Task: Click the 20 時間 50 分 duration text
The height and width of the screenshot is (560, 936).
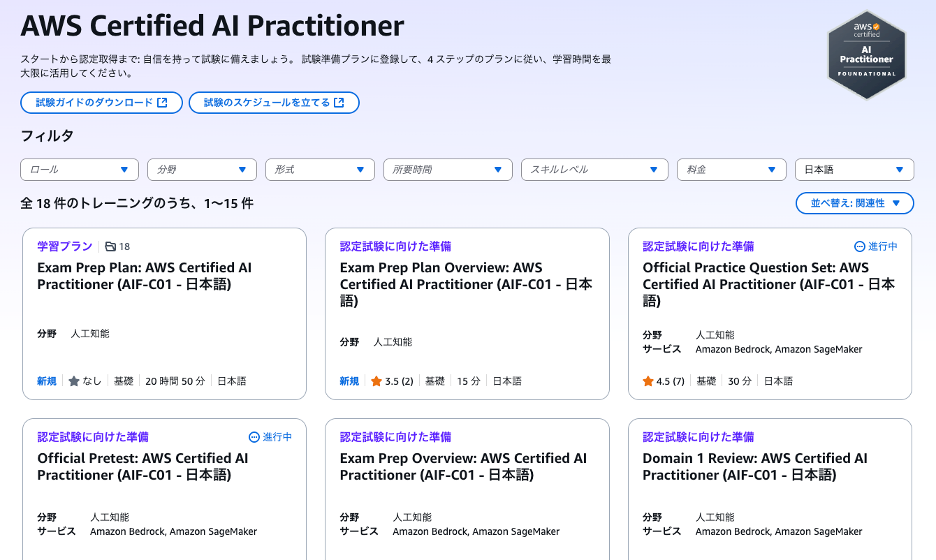Action: (175, 381)
